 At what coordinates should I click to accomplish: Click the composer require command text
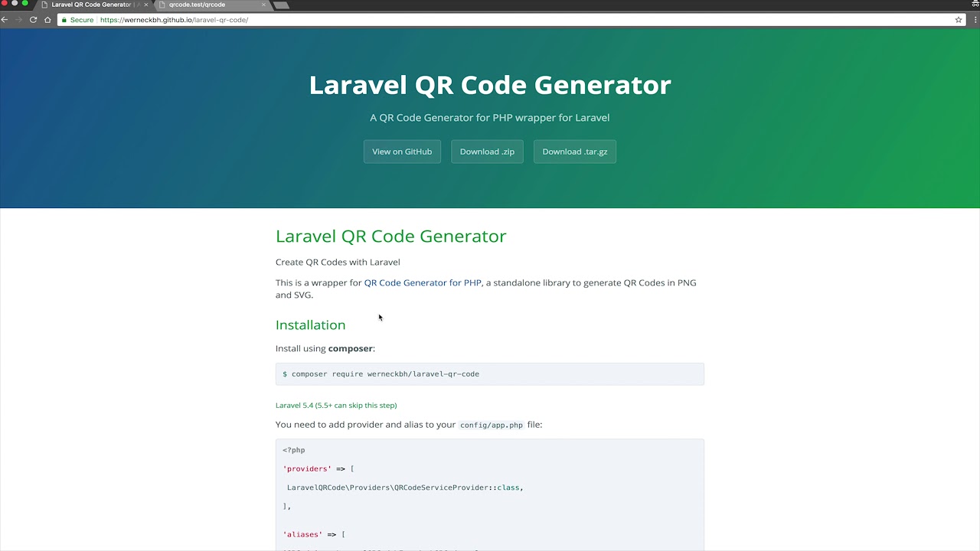(385, 374)
